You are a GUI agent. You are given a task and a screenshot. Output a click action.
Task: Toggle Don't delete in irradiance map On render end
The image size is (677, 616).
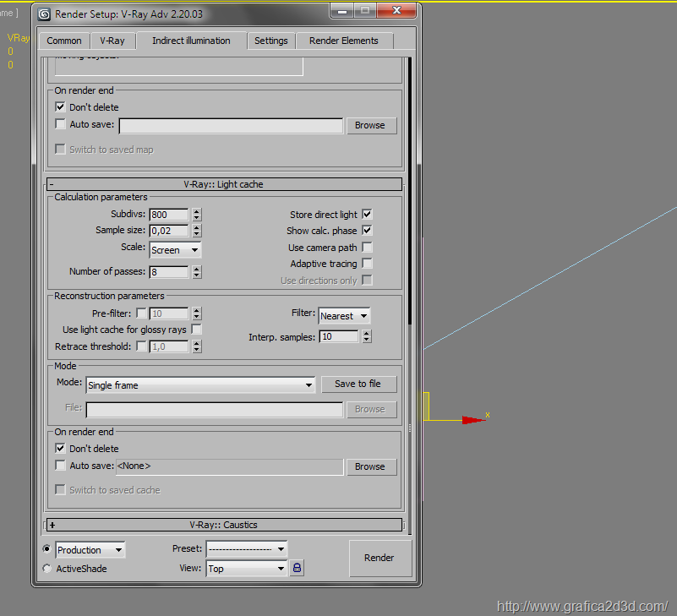[60, 106]
